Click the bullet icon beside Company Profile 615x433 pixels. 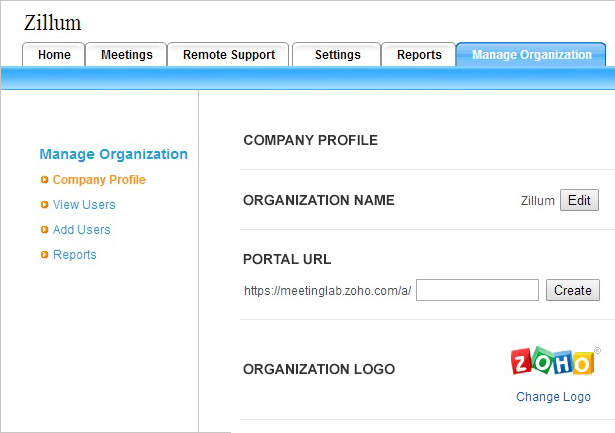(44, 180)
